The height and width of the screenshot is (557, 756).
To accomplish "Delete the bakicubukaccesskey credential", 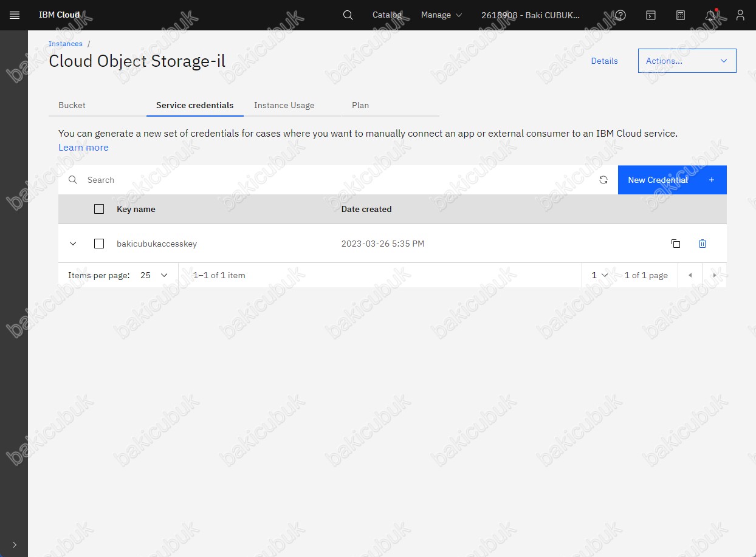I will click(x=703, y=244).
